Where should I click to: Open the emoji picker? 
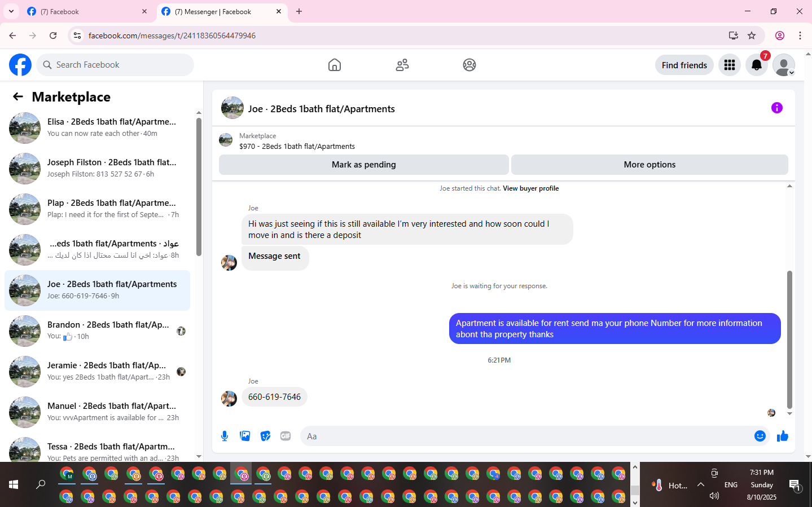point(760,436)
